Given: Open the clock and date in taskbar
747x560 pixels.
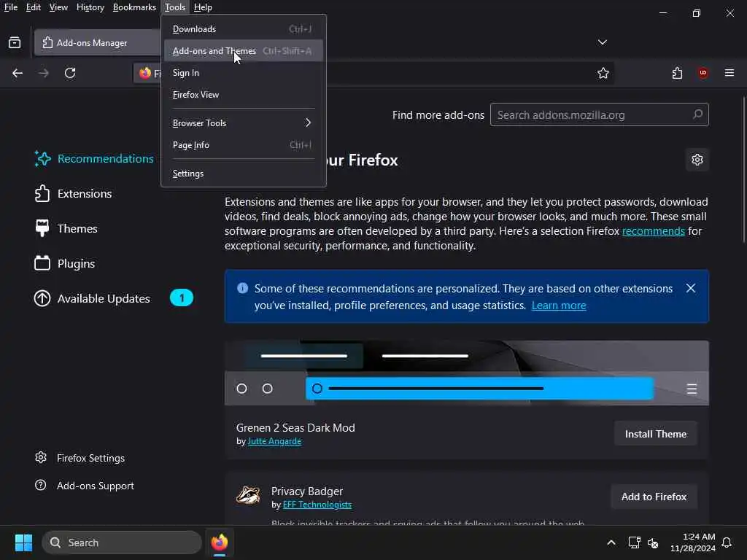Looking at the screenshot, I should pyautogui.click(x=693, y=542).
